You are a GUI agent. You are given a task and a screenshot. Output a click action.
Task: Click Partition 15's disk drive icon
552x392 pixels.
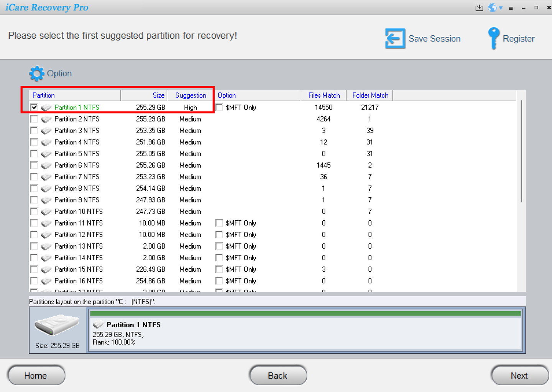pyautogui.click(x=46, y=269)
